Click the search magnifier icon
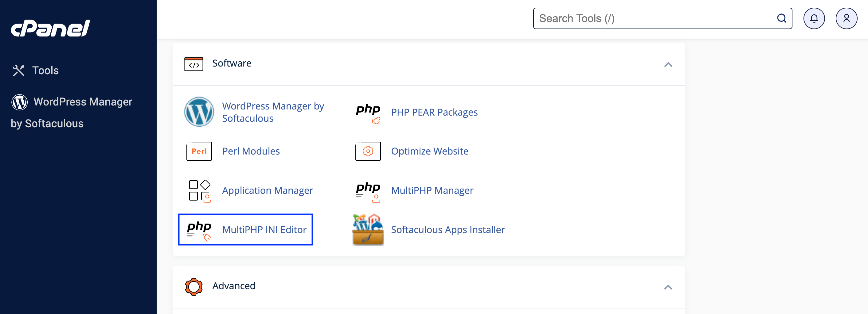Image resolution: width=868 pixels, height=314 pixels. pos(782,18)
